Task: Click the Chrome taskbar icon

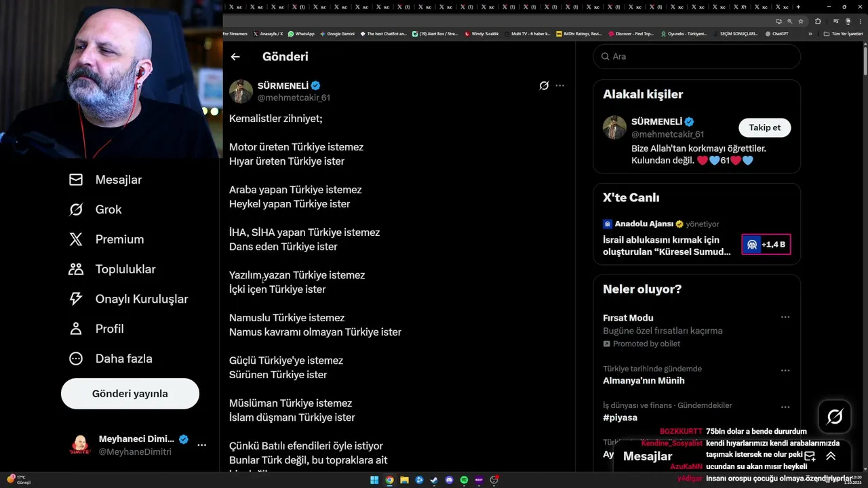Action: click(x=389, y=481)
